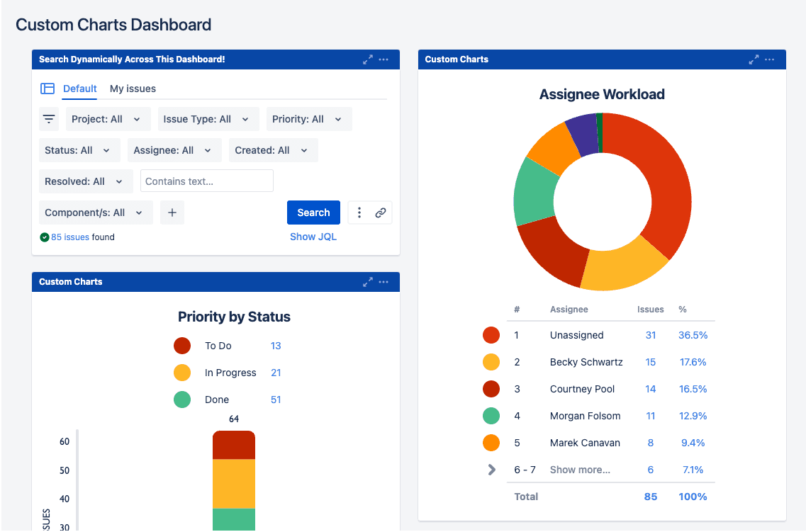Copy link using the chain link icon
Screen dimensions: 806x532
coord(381,213)
